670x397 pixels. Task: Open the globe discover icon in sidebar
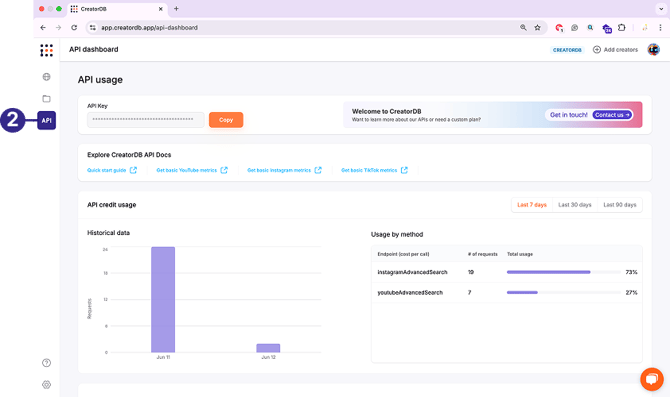47,77
